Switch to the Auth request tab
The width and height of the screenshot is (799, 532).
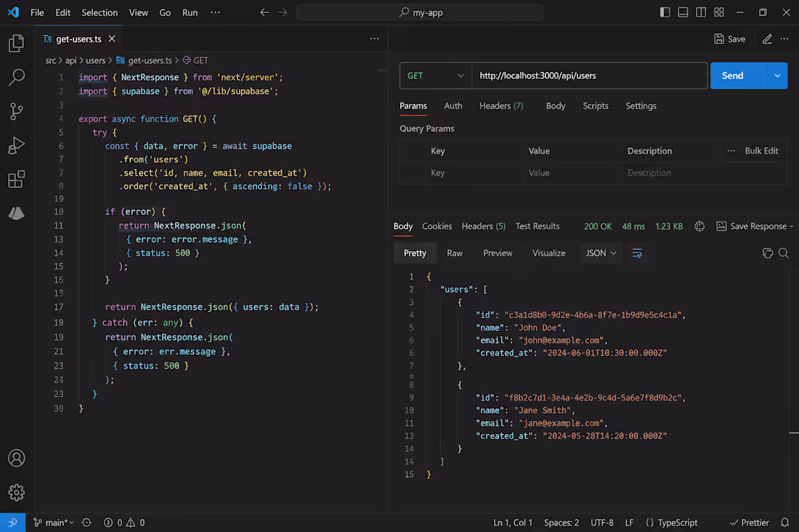453,106
